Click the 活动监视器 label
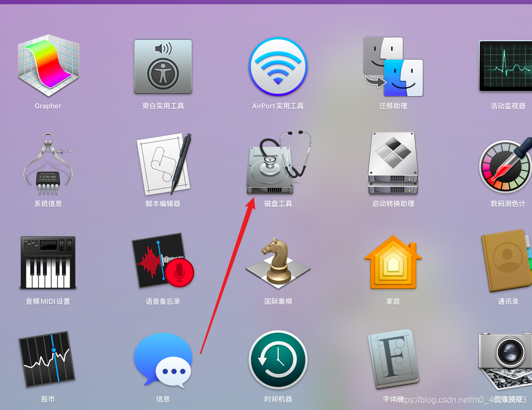This screenshot has height=410, width=532. point(508,106)
